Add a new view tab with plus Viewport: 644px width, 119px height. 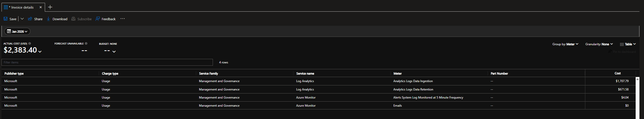pos(50,7)
